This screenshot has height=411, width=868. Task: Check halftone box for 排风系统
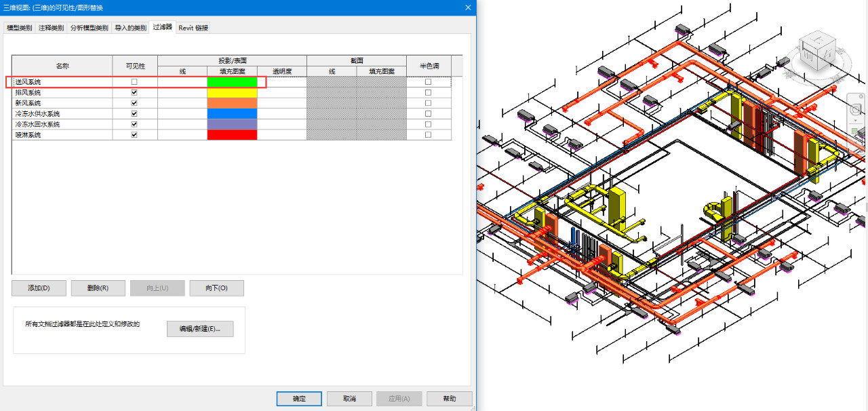coord(428,92)
